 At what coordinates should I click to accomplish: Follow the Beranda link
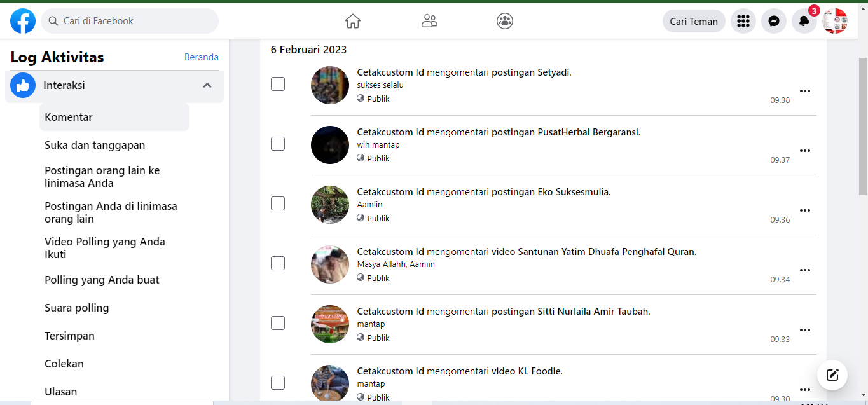coord(202,57)
